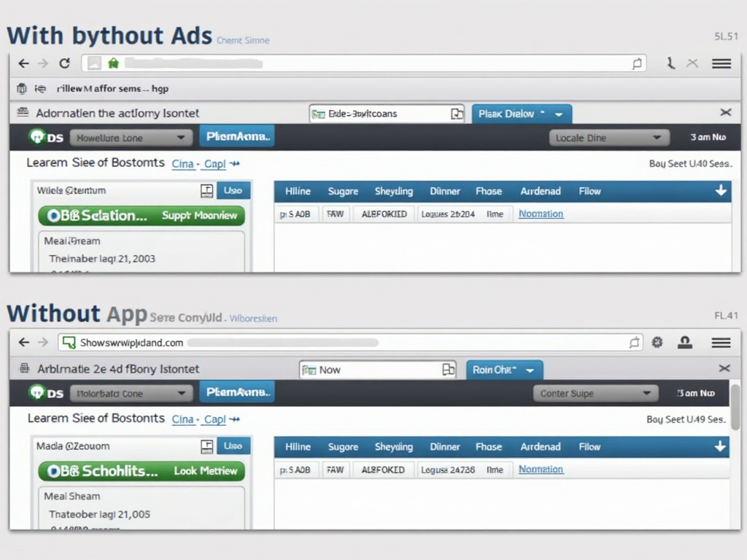Image resolution: width=747 pixels, height=560 pixels.
Task: Select 'Fllow' tab in top window
Action: (589, 192)
